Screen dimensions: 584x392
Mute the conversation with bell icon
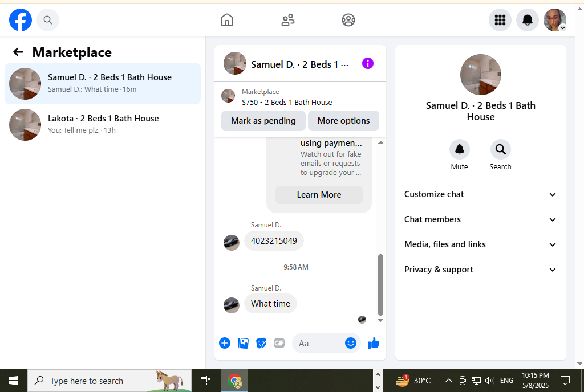point(459,149)
